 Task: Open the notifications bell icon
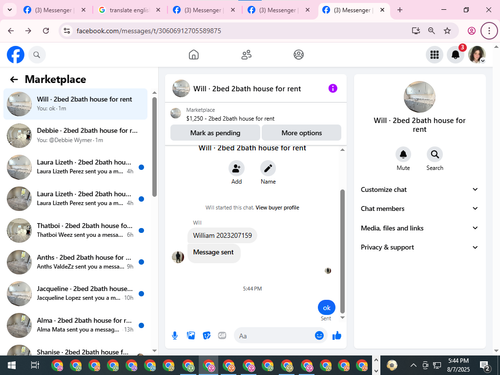(456, 55)
